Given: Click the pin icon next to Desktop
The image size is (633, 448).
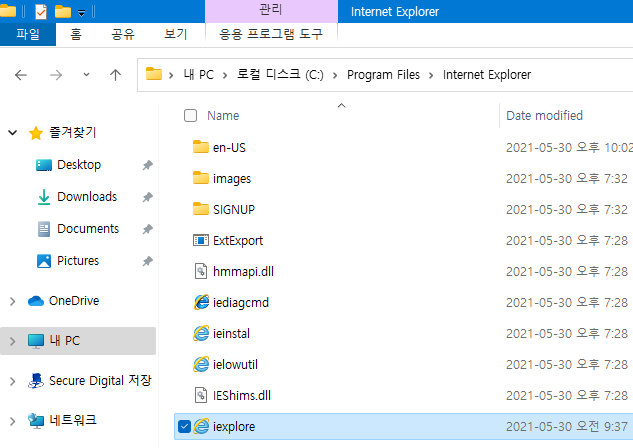Looking at the screenshot, I should click(x=148, y=165).
